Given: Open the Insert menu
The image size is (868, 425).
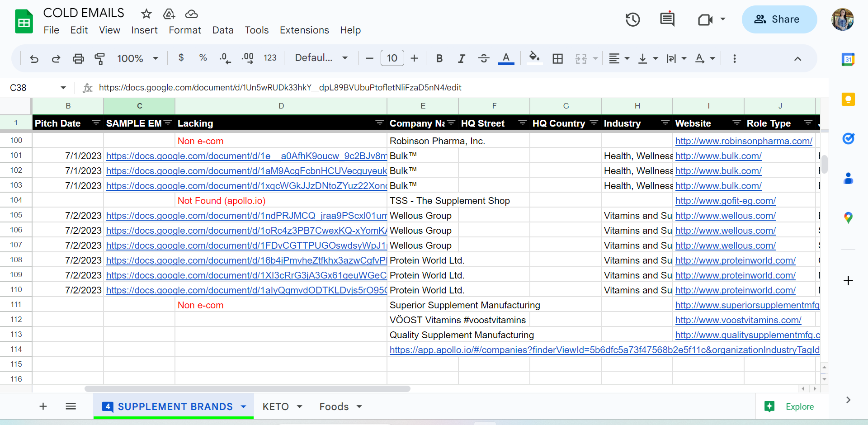Looking at the screenshot, I should tap(144, 30).
